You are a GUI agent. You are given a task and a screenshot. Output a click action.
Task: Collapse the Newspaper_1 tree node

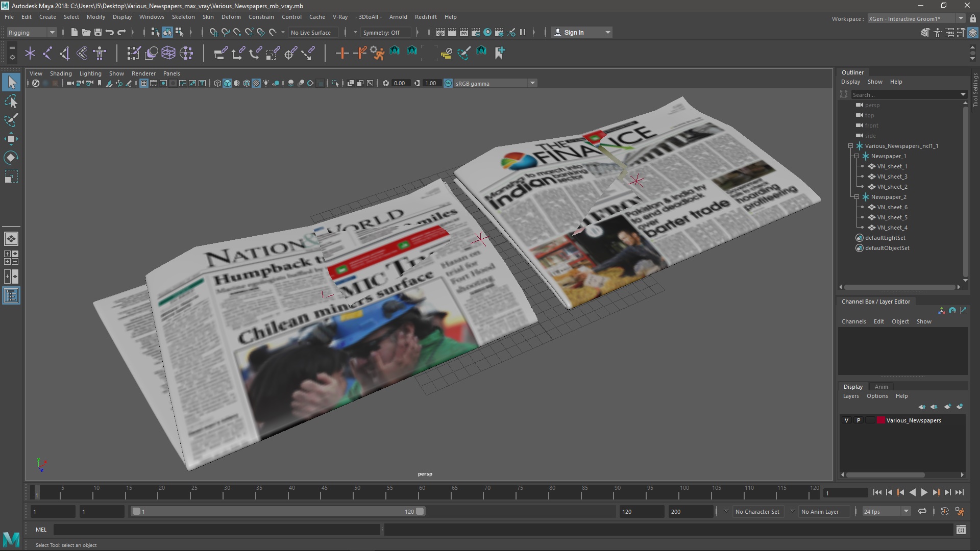point(857,156)
